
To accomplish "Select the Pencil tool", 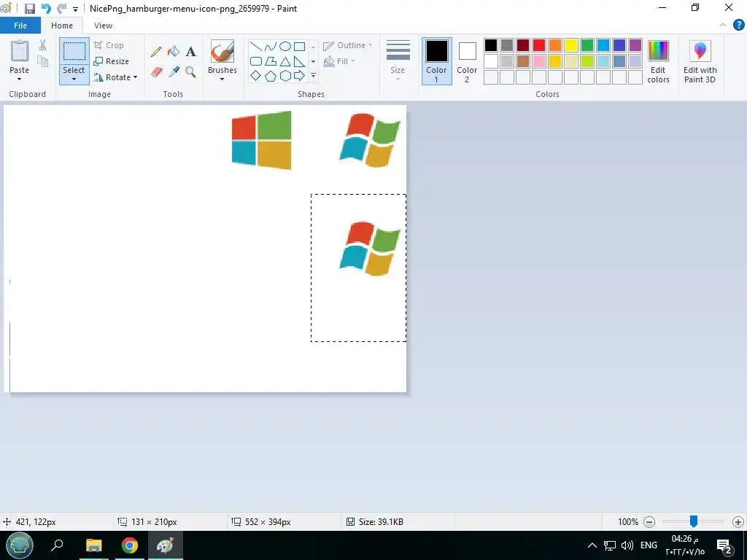I will coord(156,52).
